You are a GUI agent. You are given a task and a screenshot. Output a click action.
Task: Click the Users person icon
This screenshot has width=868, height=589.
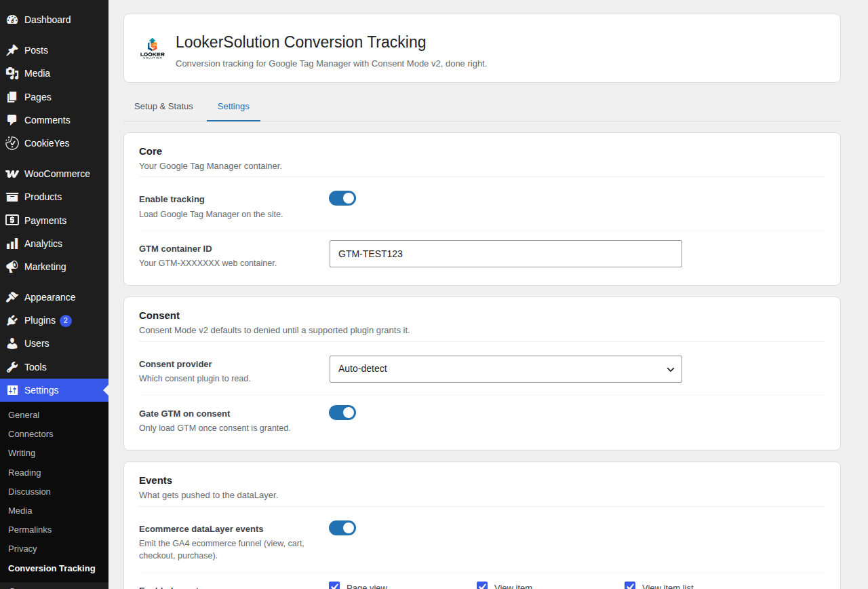(12, 343)
